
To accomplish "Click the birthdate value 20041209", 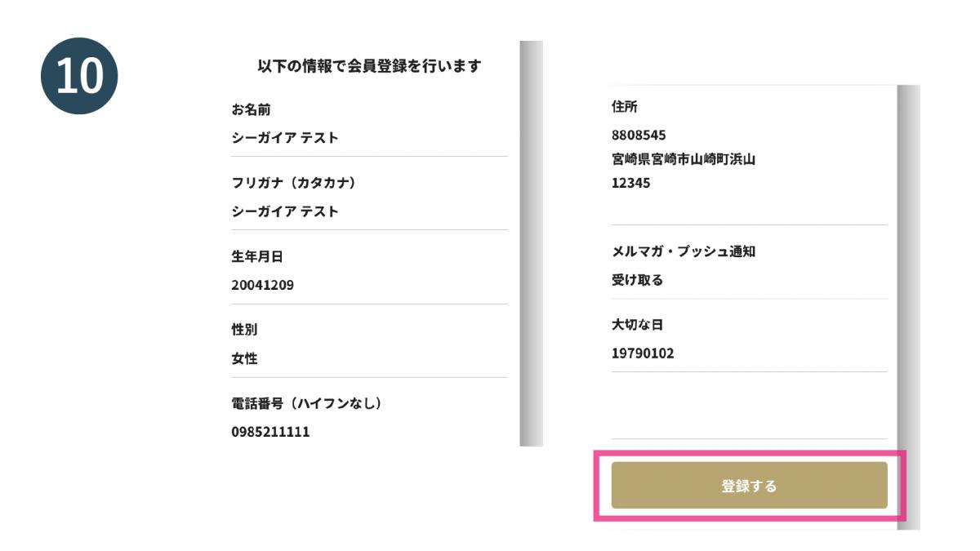I will click(x=262, y=286).
